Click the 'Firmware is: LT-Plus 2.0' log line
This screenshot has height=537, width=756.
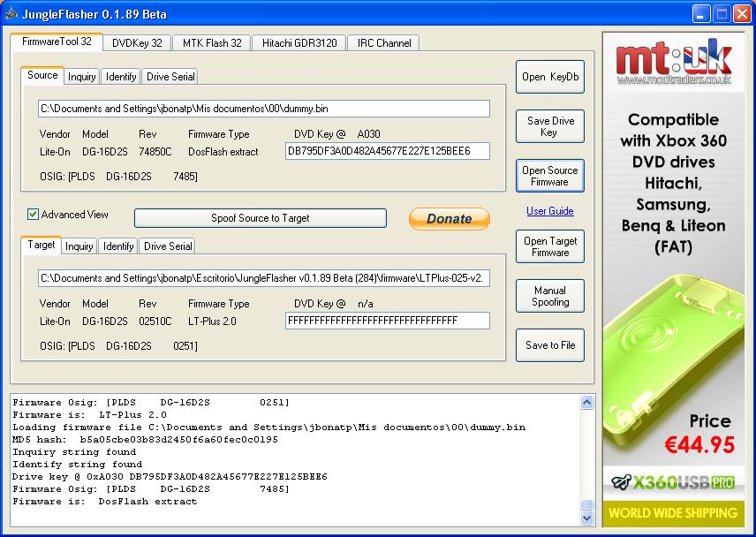(x=90, y=414)
